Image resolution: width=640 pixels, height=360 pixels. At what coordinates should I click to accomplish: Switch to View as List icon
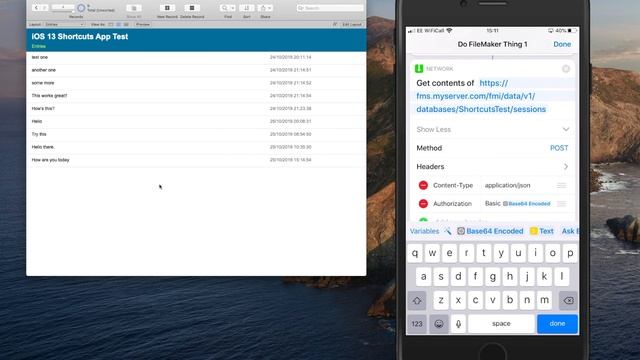point(118,24)
